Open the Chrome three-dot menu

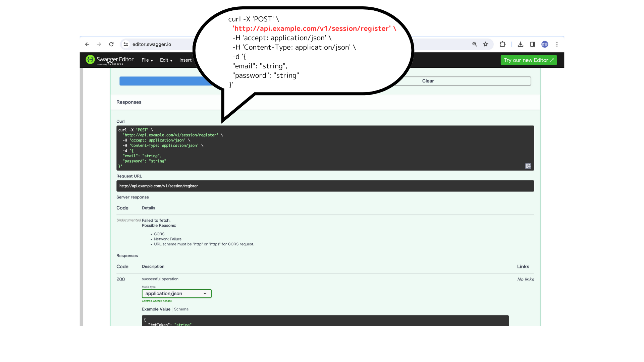557,44
